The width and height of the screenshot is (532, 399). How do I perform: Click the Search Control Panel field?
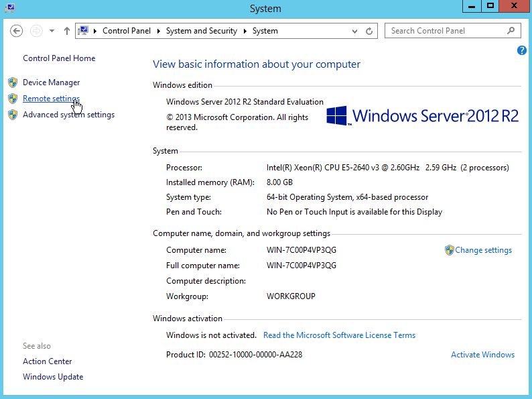453,31
